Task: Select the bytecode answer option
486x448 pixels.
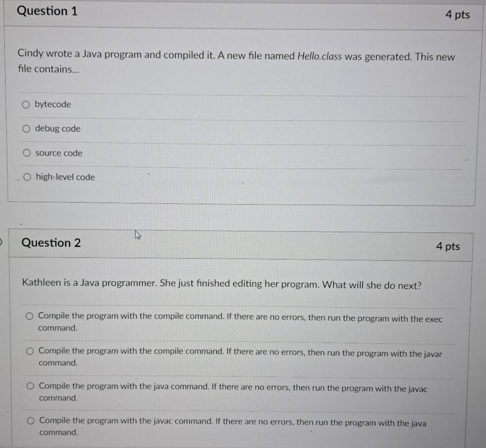Action: coord(26,105)
